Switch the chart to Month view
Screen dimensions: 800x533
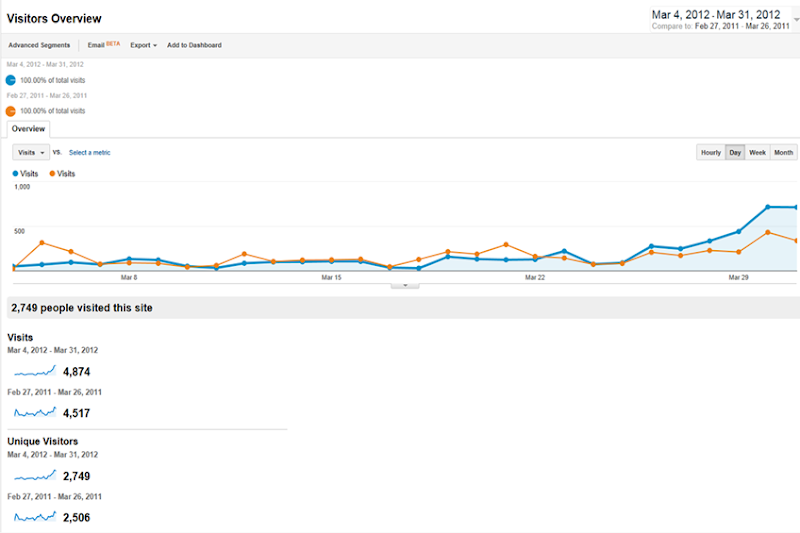coord(783,152)
